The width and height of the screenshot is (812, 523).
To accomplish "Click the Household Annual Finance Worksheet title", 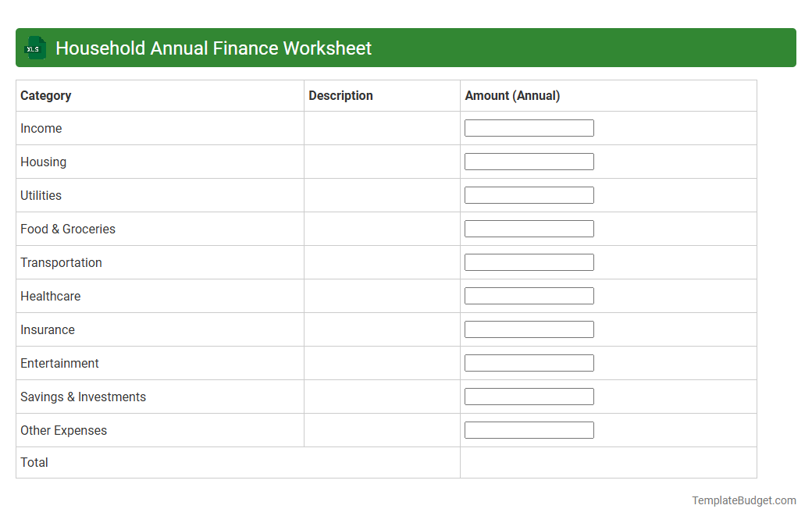I will [213, 48].
